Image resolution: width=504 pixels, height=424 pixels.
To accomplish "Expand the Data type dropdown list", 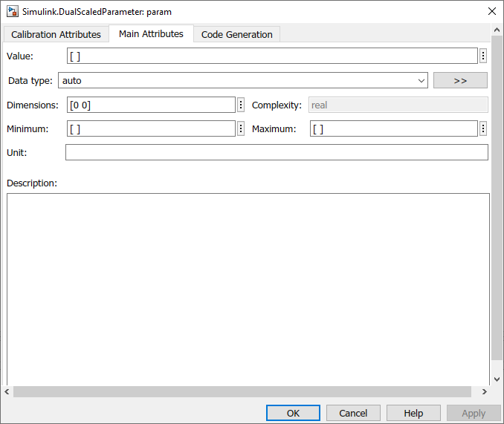I will click(421, 80).
